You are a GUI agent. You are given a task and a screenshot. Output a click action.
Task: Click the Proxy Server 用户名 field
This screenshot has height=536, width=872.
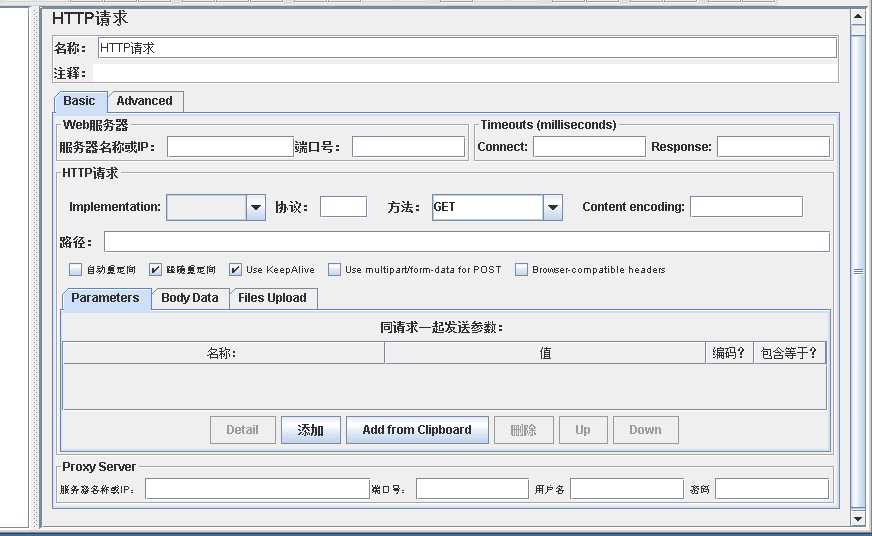click(626, 489)
